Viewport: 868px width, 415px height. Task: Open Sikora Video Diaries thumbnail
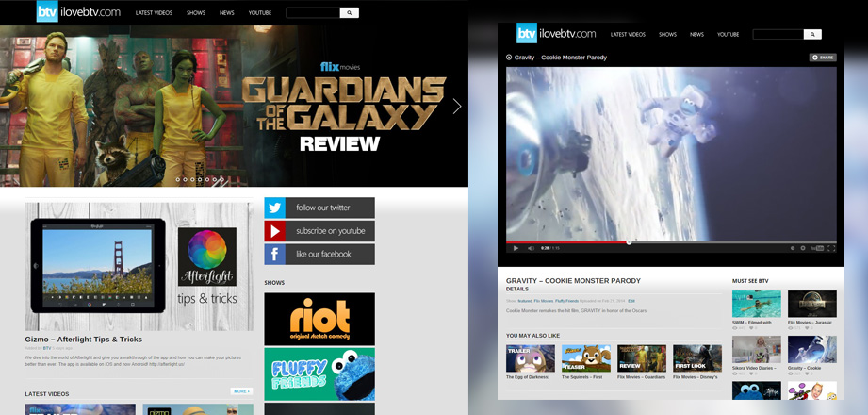(757, 350)
